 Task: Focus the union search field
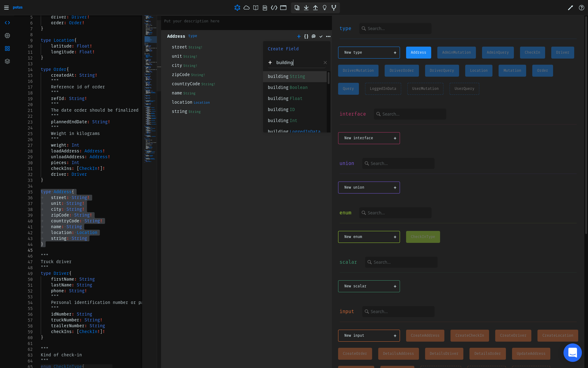398,163
